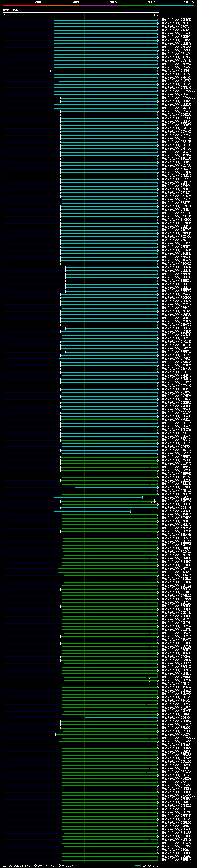
Task: Click the orange ~40% identity legend segment
Action: click(60, 6)
